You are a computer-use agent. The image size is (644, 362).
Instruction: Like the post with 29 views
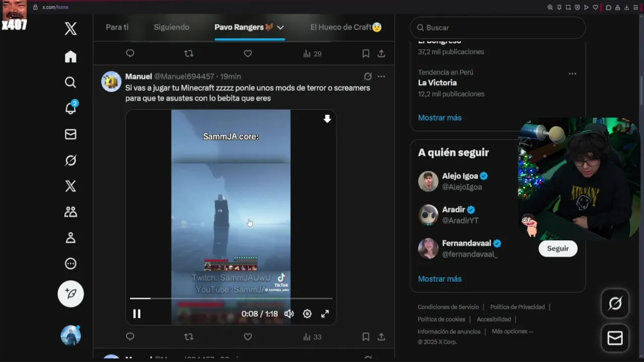(x=248, y=53)
